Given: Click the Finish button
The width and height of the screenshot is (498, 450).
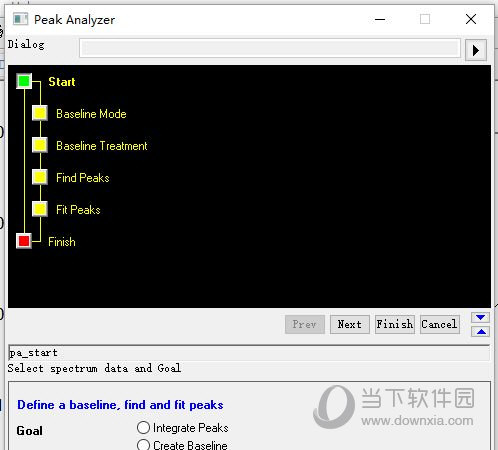Looking at the screenshot, I should coord(395,324).
